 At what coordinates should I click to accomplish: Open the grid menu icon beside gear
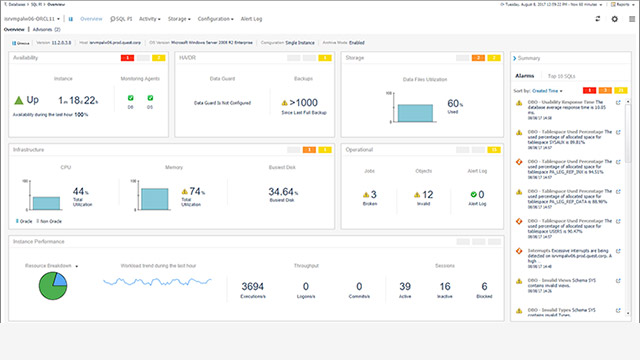(632, 19)
